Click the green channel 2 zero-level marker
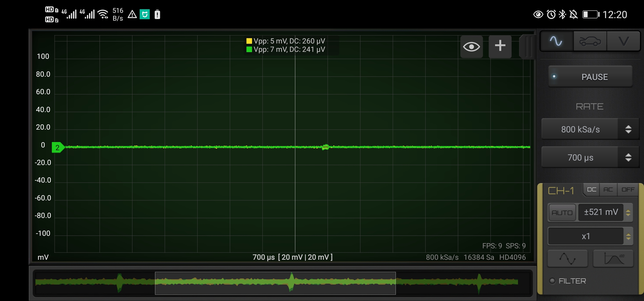The width and height of the screenshot is (644, 301). (x=58, y=147)
